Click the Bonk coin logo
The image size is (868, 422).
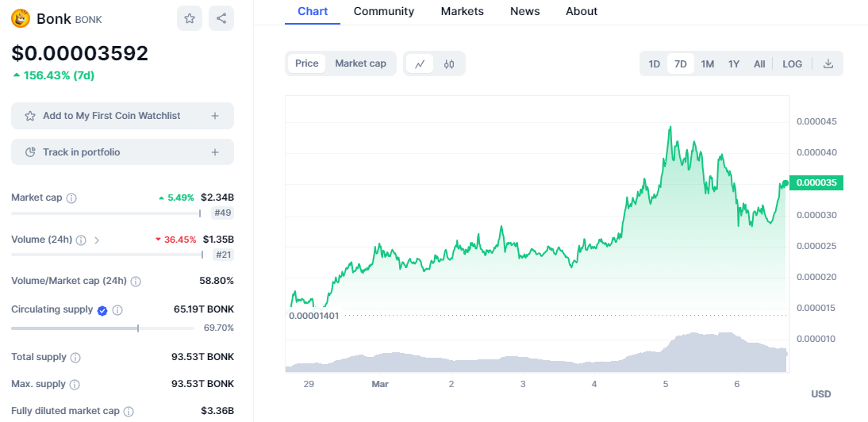21,18
